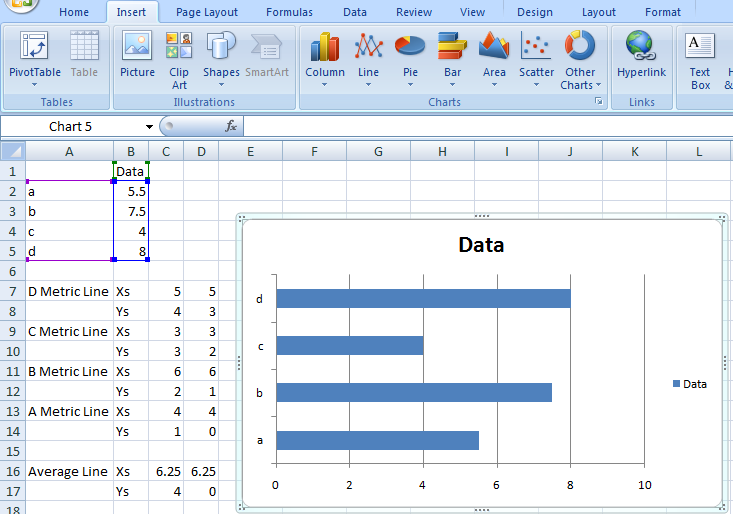733x514 pixels.
Task: Insert a PivotTable from the ribbon
Action: 35,56
